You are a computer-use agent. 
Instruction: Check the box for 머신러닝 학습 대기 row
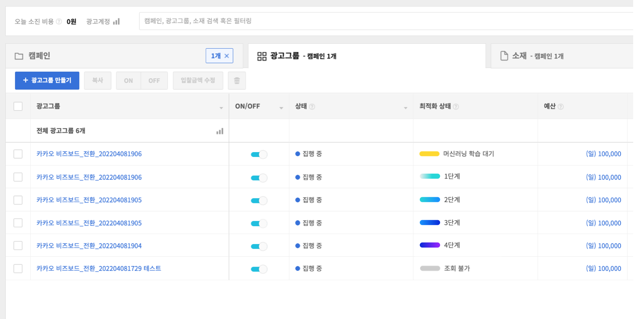(x=18, y=154)
